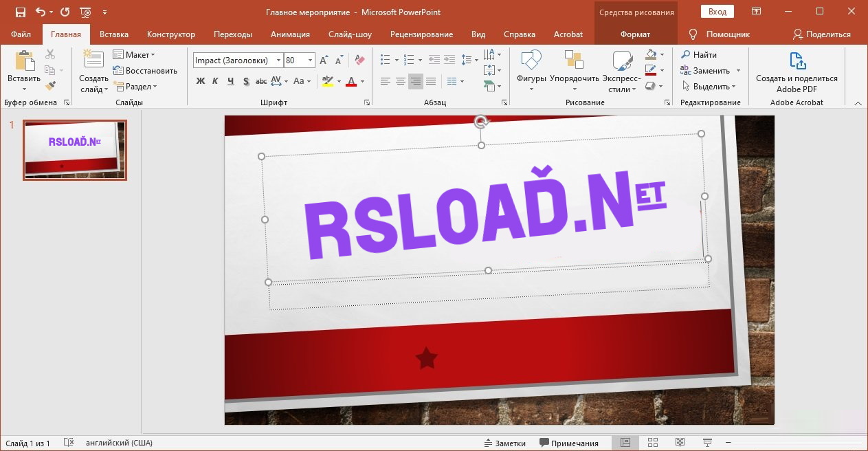Click the Cut scissors icon
868x451 pixels.
click(50, 54)
